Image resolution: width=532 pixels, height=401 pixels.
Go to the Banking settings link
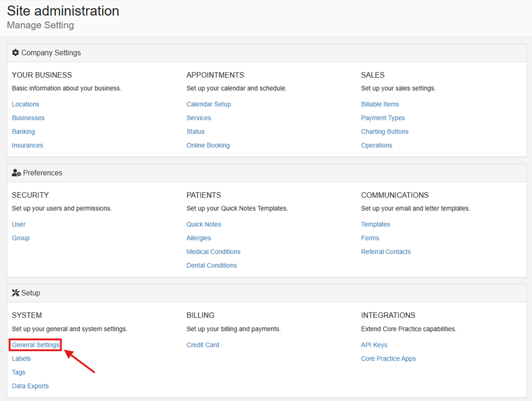[x=23, y=132]
